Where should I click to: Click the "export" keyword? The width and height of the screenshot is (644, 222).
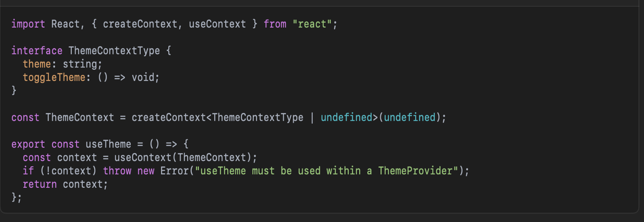click(x=28, y=144)
